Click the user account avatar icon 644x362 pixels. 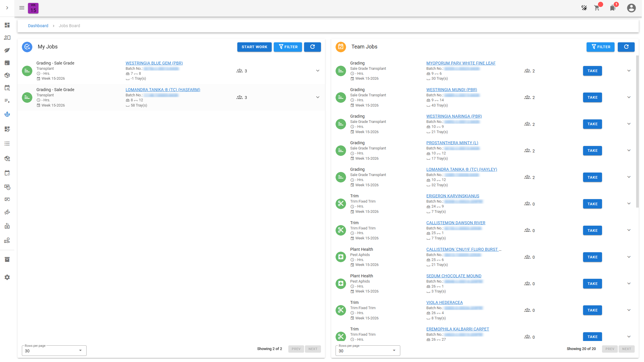coord(631,8)
